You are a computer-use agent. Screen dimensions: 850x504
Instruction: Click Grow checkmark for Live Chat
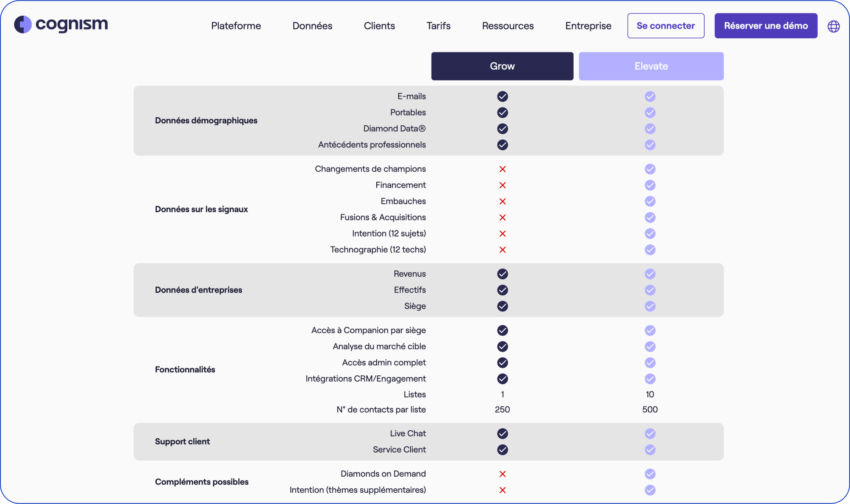[502, 433]
